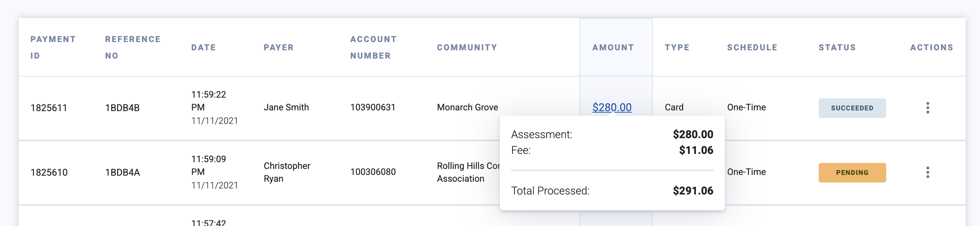The image size is (980, 226).
Task: Select payer Jane Smith in first row
Action: [286, 107]
